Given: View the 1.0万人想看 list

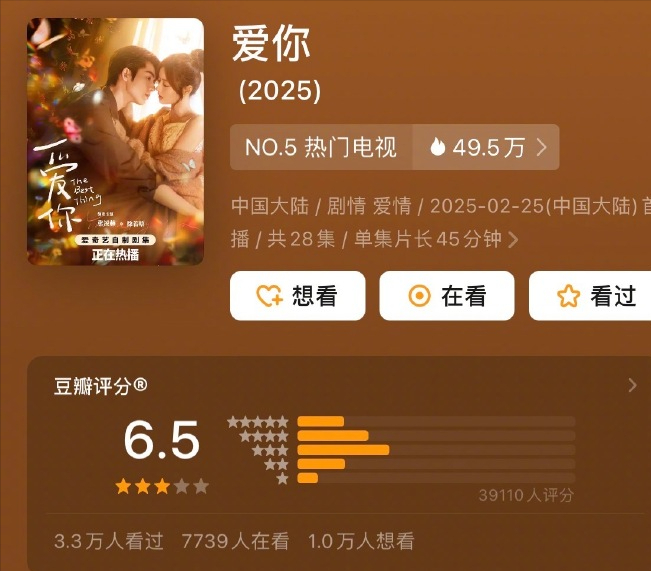Looking at the screenshot, I should [x=361, y=541].
